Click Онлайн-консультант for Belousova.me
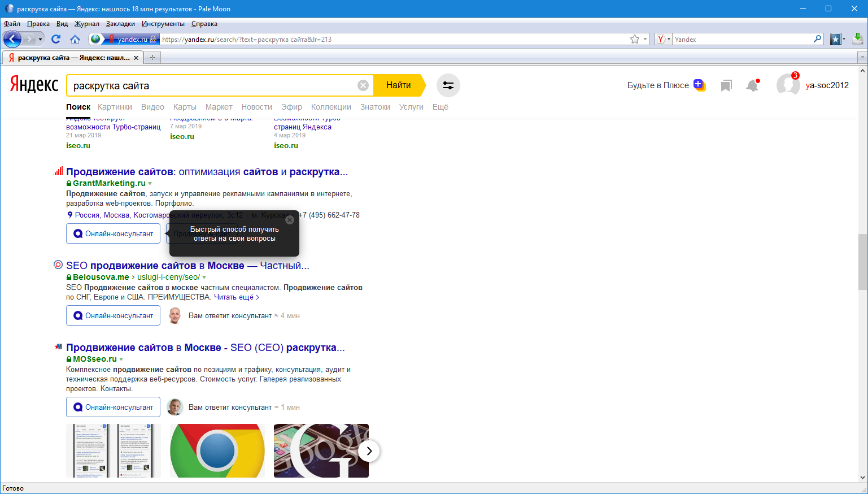 click(113, 315)
